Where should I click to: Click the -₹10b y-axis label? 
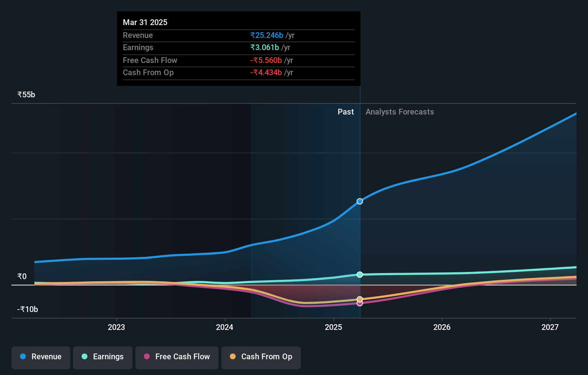[x=28, y=309]
